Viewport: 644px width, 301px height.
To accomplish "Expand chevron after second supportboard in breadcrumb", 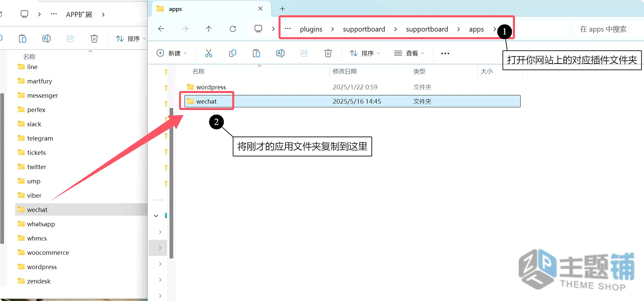I will pos(459,29).
